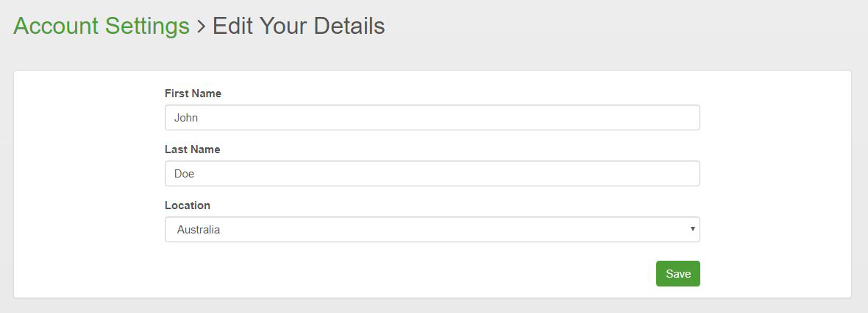Click the text 'Doe' in Last Name

(184, 174)
